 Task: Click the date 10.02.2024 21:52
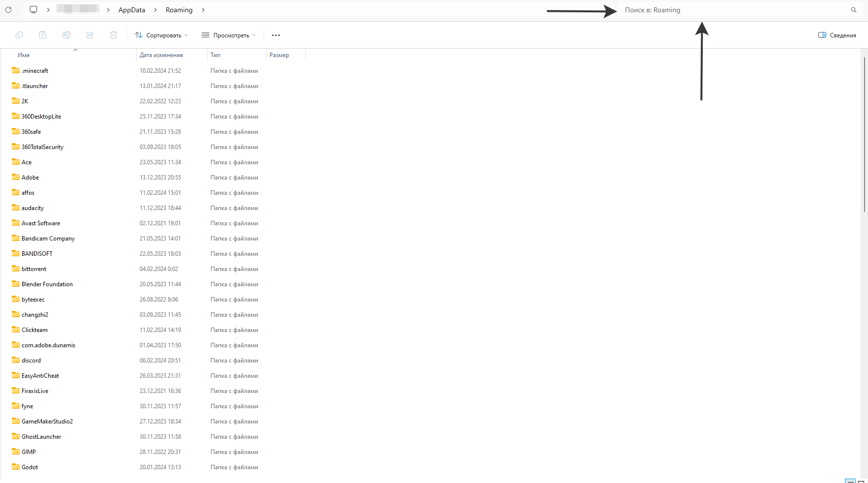[160, 71]
